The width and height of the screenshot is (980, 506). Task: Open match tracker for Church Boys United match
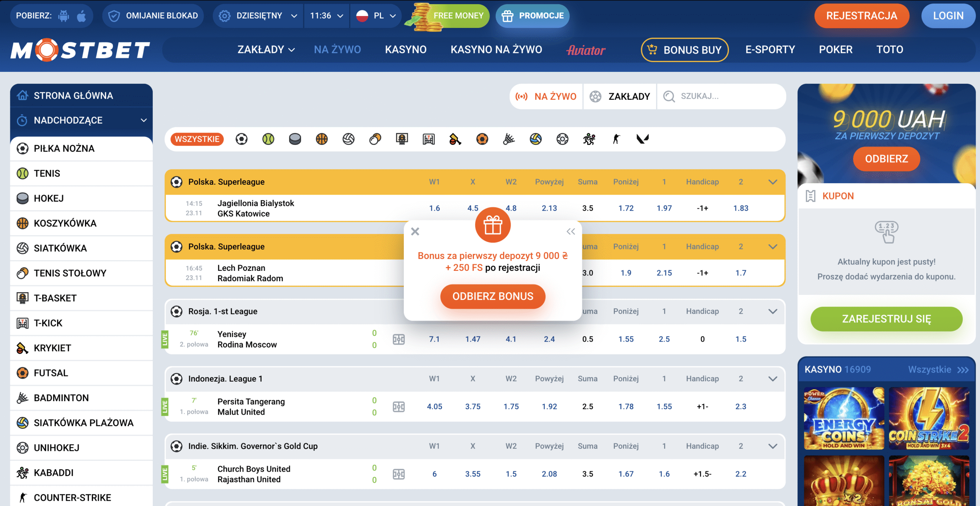click(x=399, y=474)
